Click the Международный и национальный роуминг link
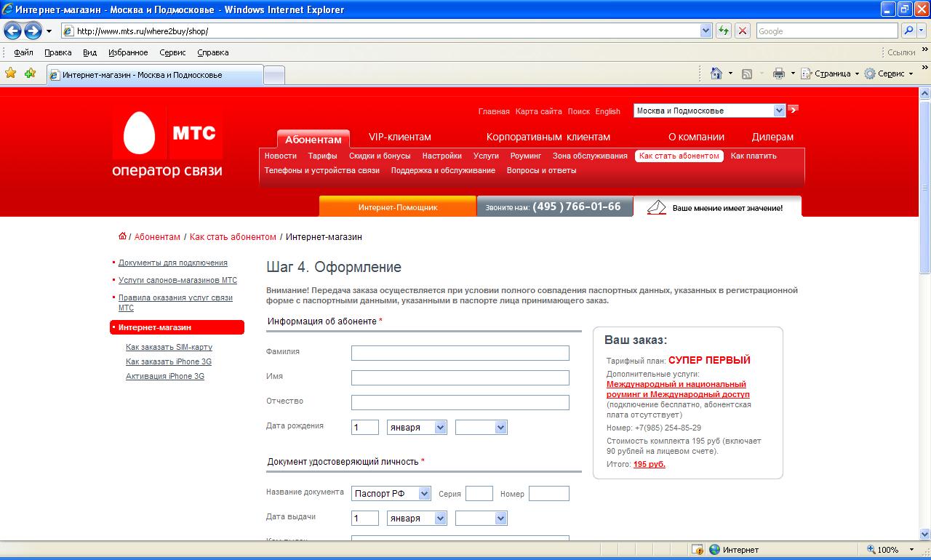The width and height of the screenshot is (931, 560). coord(676,389)
